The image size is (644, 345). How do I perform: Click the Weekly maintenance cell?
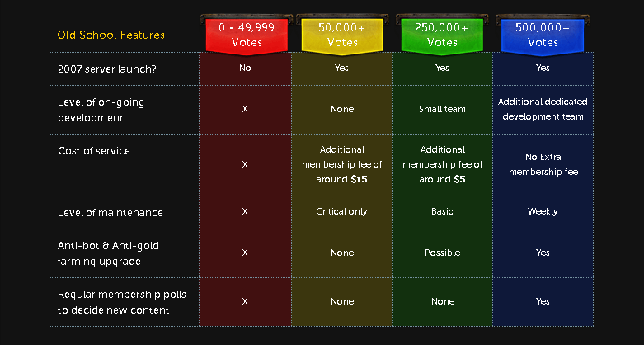pyautogui.click(x=543, y=212)
